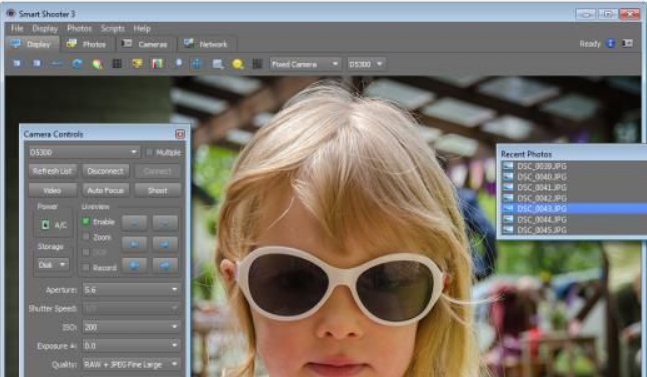Open the File menu
Screen dimensions: 647x377
17,28
